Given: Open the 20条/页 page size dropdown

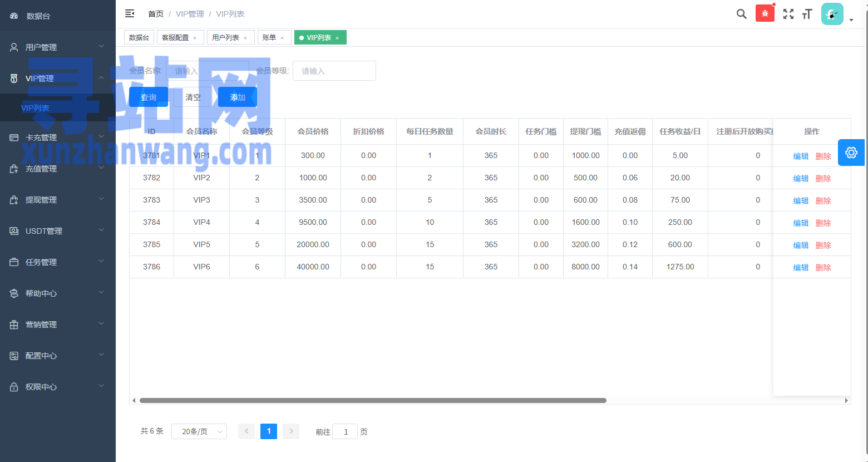Looking at the screenshot, I should point(199,431).
